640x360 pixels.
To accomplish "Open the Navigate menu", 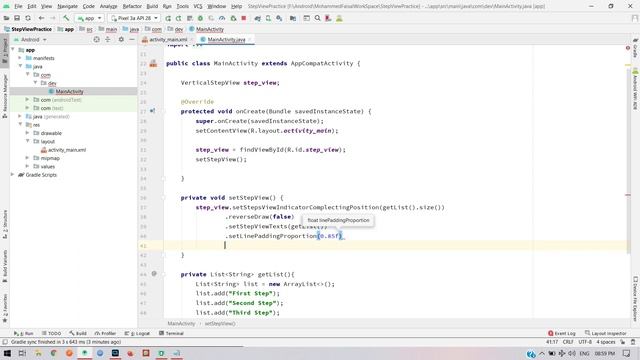I will (67, 6).
